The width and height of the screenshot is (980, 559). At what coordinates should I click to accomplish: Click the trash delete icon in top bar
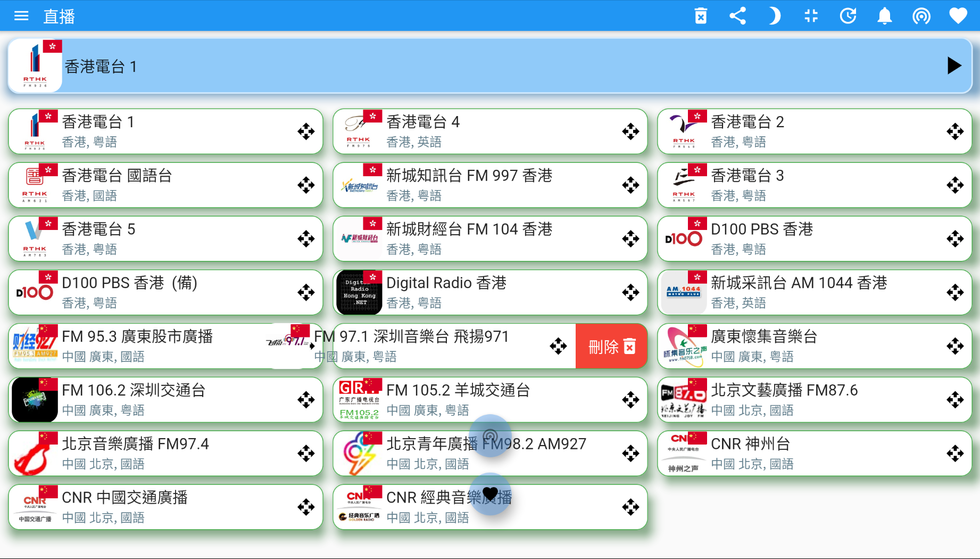(701, 16)
